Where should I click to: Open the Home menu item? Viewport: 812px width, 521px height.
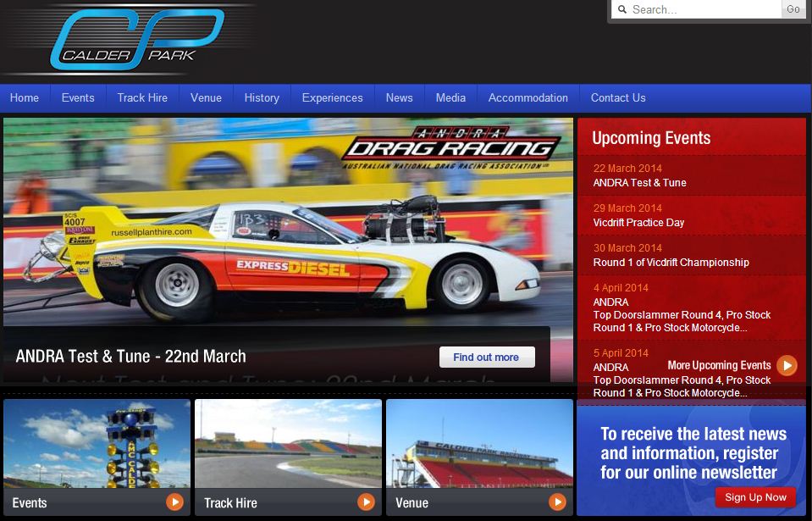(x=25, y=98)
